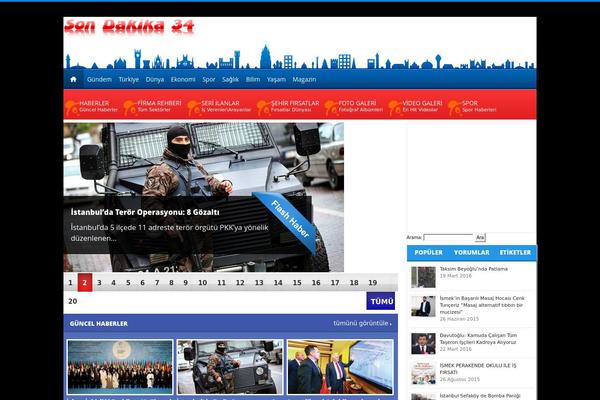Open İstanbul Sefaköy de Bomba Paniği article
The width and height of the screenshot is (600, 400).
coord(480,396)
